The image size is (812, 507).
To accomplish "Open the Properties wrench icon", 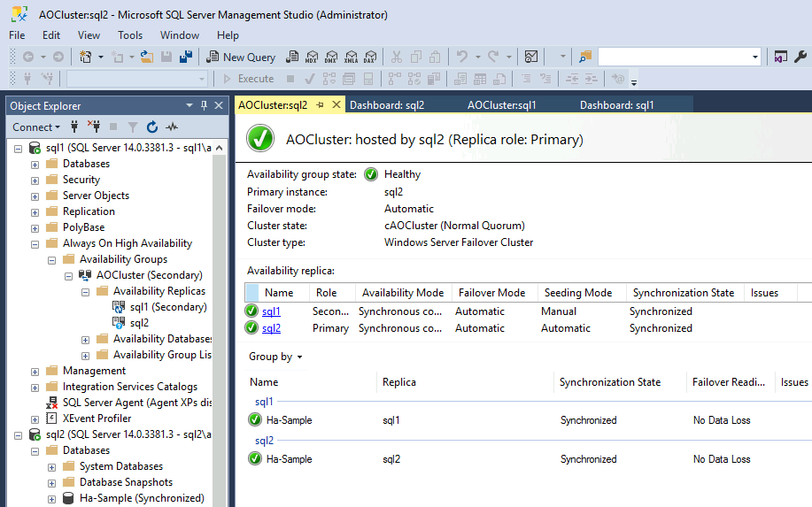I will coord(800,57).
